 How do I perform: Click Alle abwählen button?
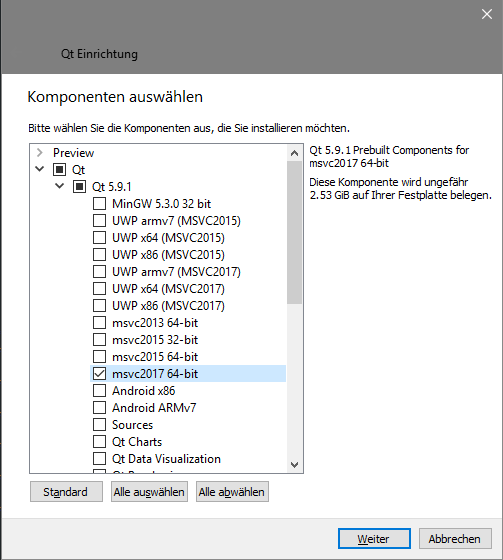pyautogui.click(x=232, y=492)
